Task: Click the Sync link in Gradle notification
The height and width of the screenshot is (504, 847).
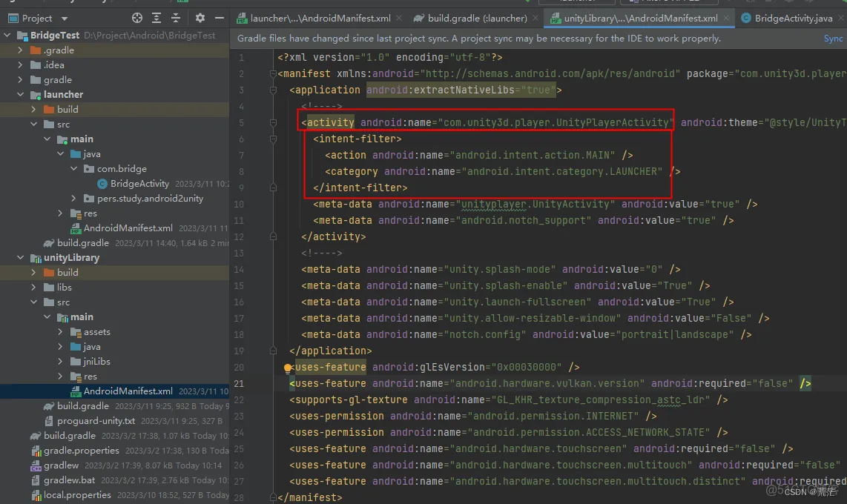Action: (x=833, y=39)
